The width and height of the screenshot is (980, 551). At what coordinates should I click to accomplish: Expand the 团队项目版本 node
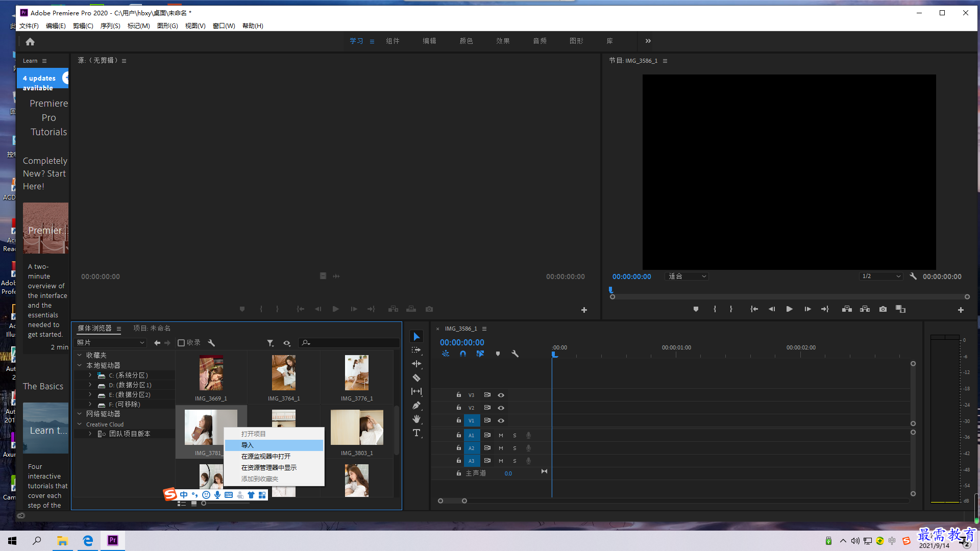90,434
